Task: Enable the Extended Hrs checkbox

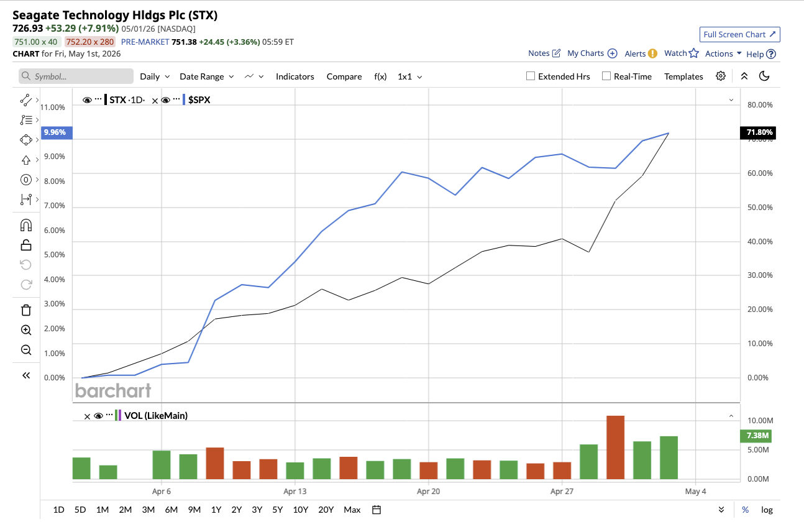Action: point(531,76)
